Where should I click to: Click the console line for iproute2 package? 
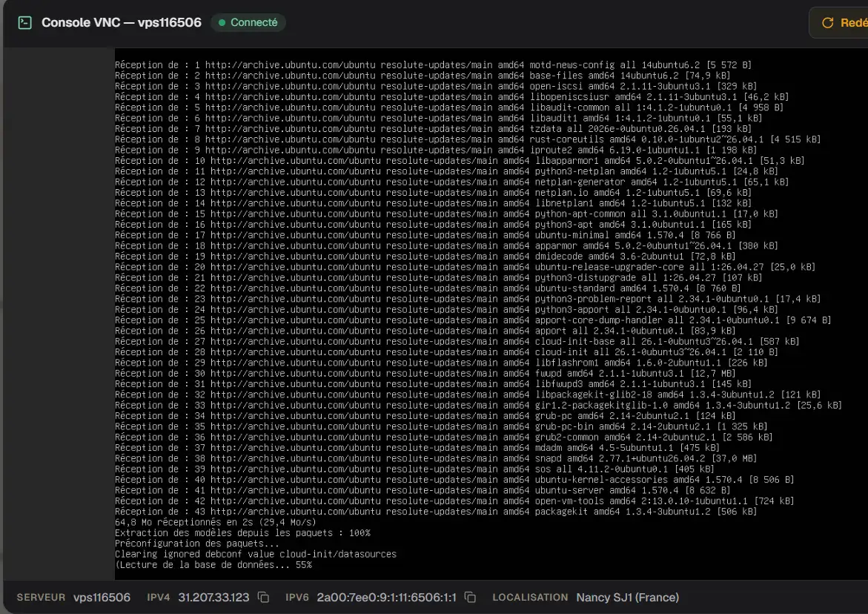[x=436, y=150]
